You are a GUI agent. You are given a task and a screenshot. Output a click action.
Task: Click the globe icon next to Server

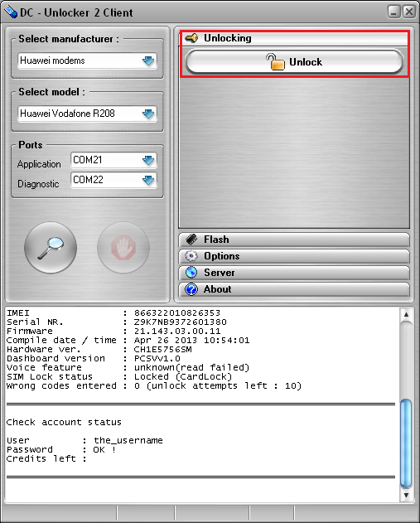tap(191, 273)
